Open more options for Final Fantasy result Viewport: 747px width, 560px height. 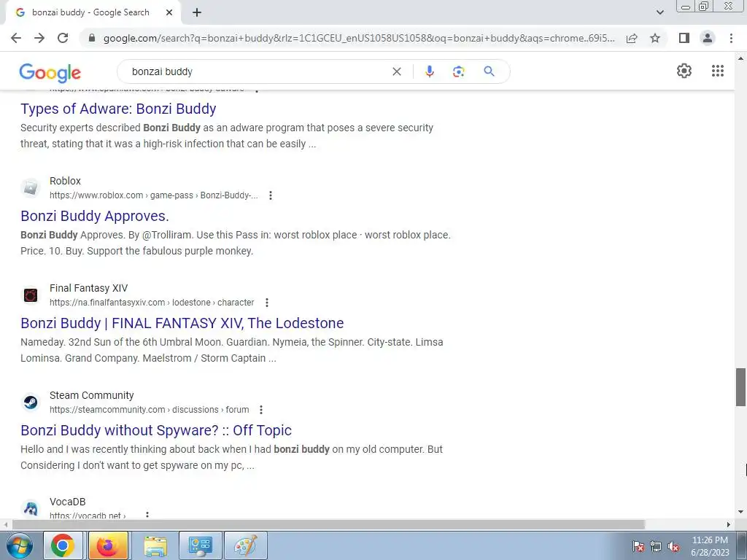coord(267,303)
